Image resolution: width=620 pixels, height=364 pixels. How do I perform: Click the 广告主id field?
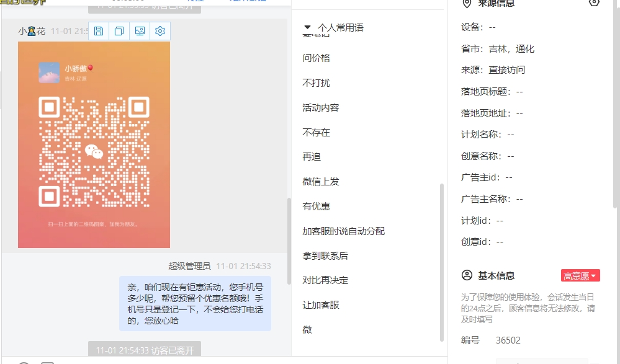coord(487,177)
